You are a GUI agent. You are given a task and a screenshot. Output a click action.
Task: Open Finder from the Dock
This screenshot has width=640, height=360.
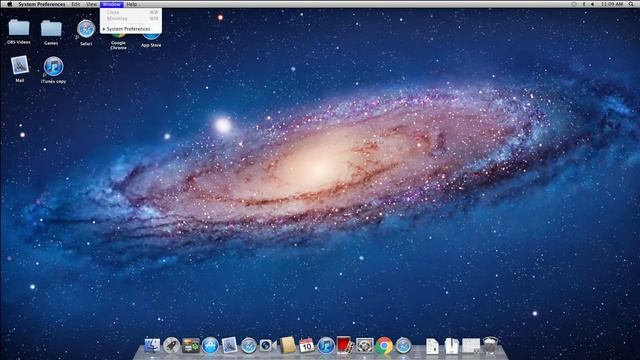pos(152,346)
